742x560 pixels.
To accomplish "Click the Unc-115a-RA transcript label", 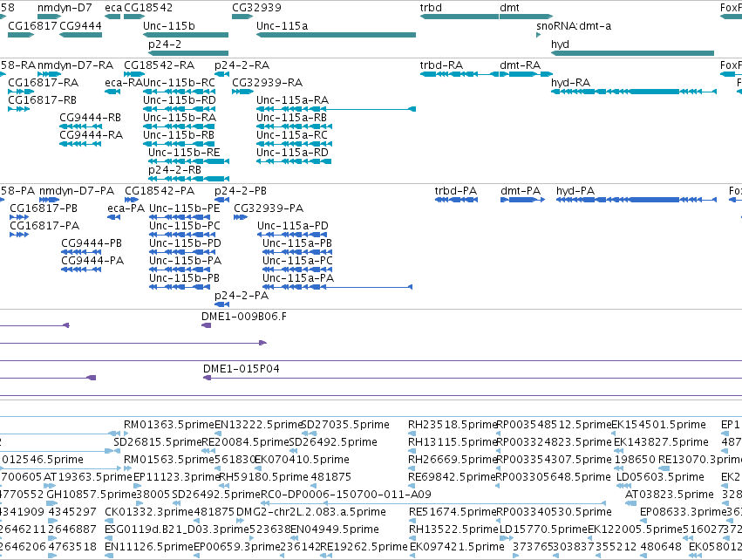I will [292, 100].
